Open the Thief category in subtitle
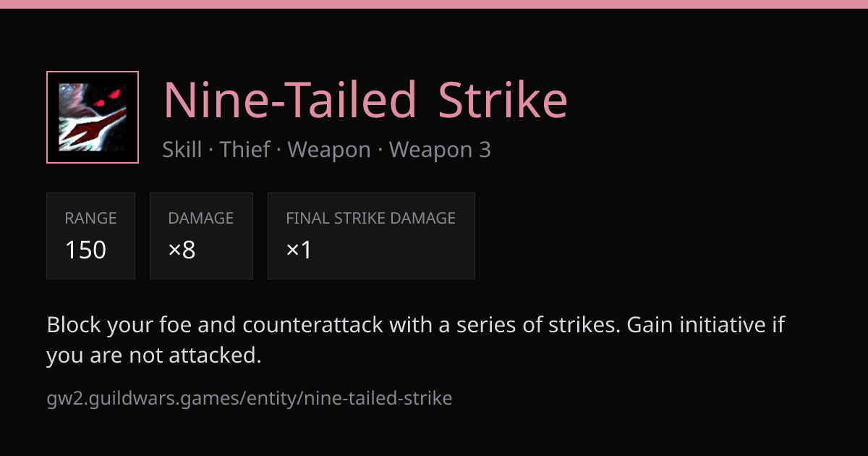This screenshot has height=456, width=868. tap(244, 150)
